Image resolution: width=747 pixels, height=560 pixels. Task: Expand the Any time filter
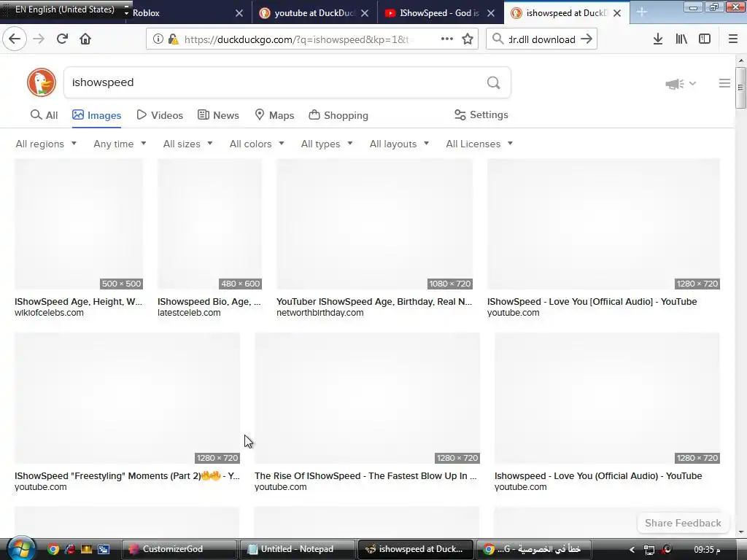click(120, 144)
